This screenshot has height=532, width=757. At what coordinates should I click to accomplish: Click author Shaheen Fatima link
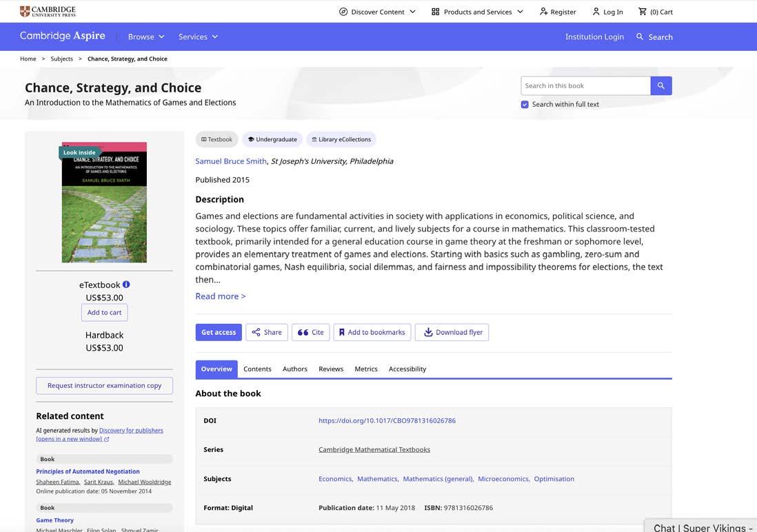pos(57,482)
